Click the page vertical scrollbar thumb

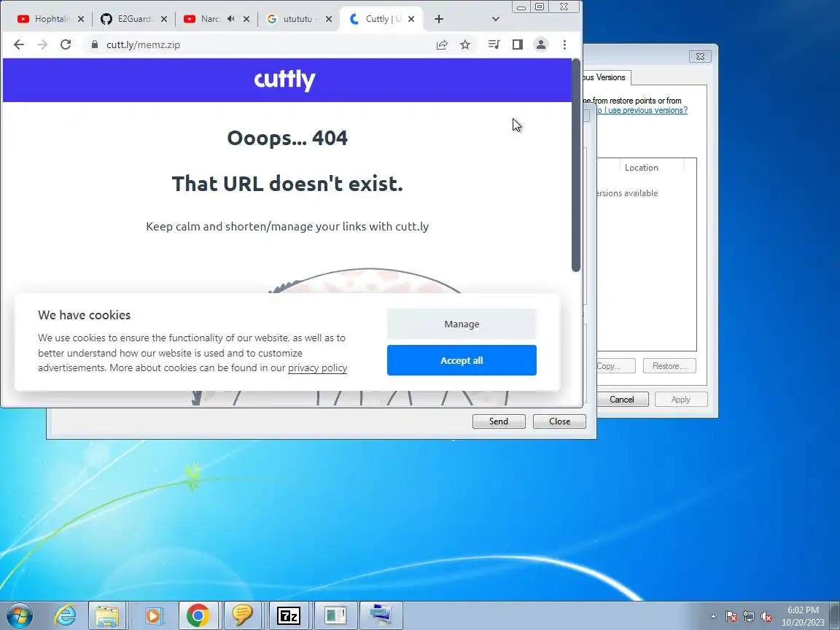[x=576, y=165]
